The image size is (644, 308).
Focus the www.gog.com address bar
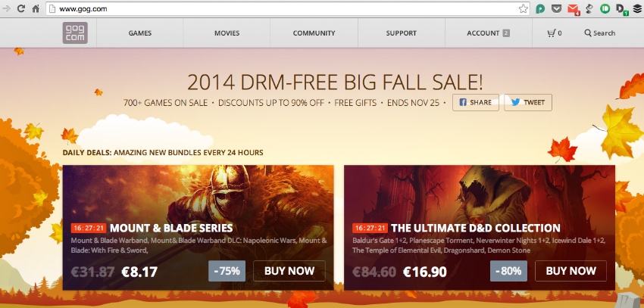pyautogui.click(x=283, y=8)
